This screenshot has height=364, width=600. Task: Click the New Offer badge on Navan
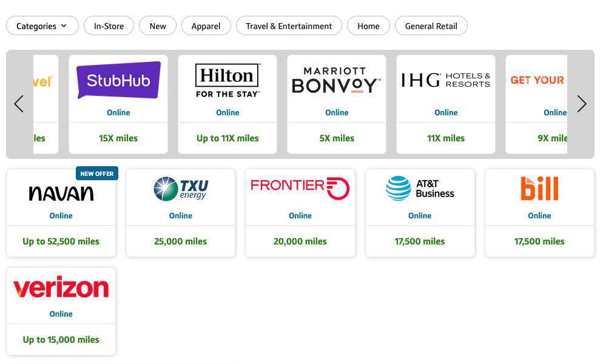pos(97,174)
